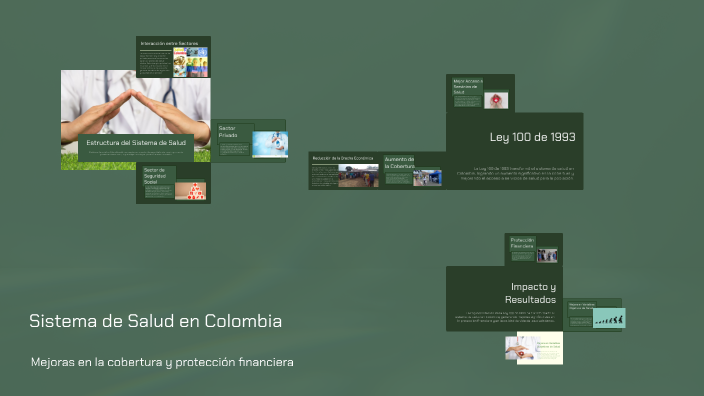The width and height of the screenshot is (704, 396).
Task: Click the doctor holding red heart photo
Action: tap(521, 348)
